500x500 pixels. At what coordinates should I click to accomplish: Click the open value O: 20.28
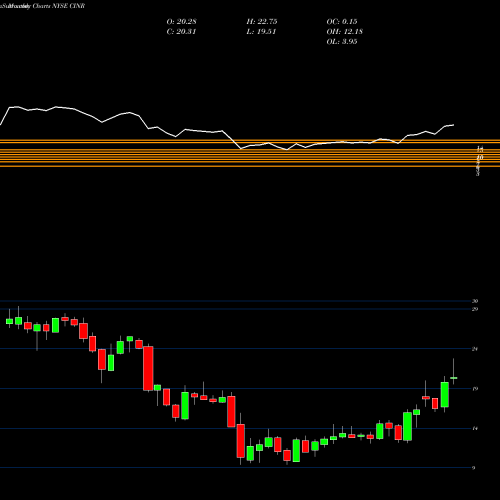[x=181, y=22]
